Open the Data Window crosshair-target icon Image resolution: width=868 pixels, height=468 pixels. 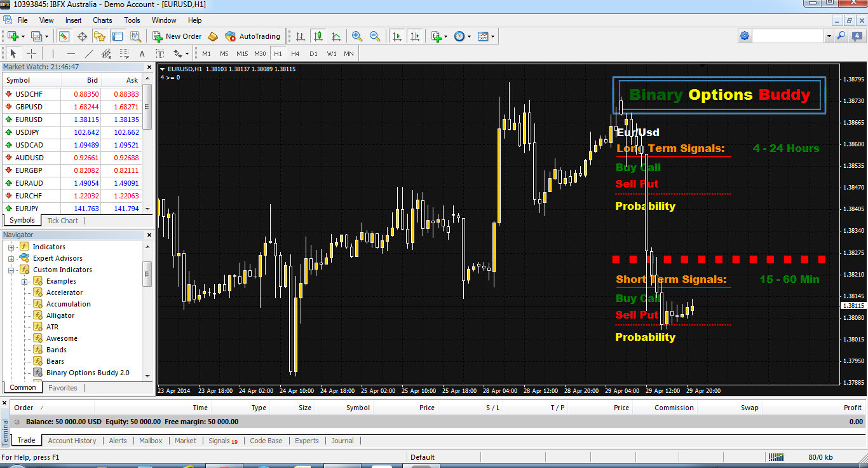tap(82, 36)
